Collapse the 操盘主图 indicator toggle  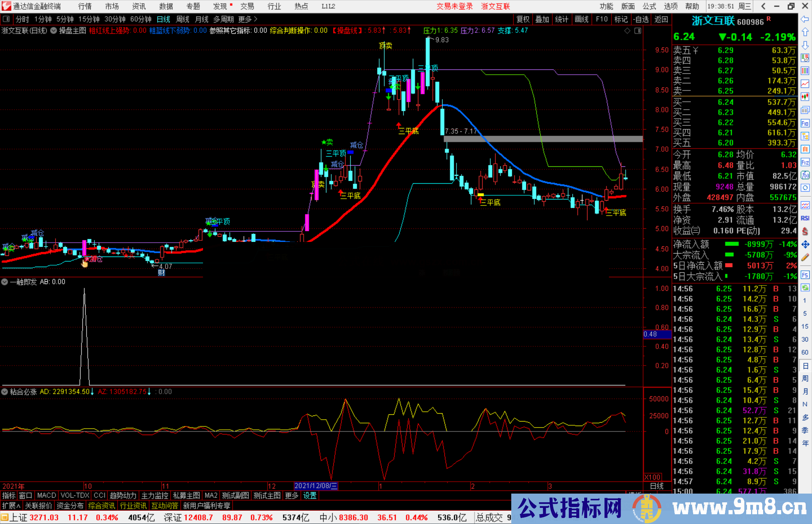pos(54,30)
